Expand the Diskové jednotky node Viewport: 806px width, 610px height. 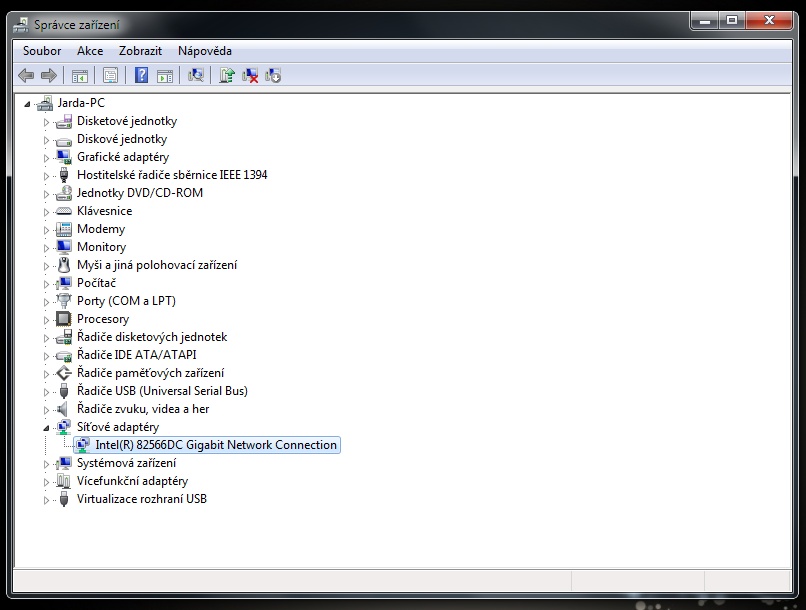click(x=46, y=140)
